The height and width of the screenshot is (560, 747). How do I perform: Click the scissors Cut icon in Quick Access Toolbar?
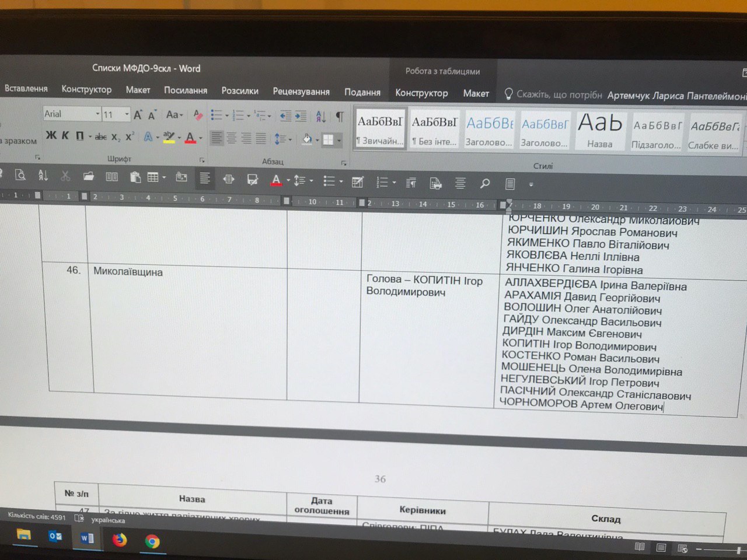point(65,176)
